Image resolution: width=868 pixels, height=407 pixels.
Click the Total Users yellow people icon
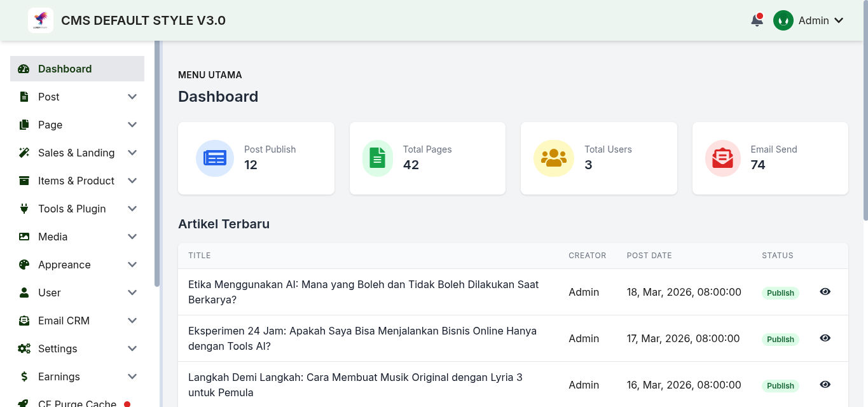click(554, 158)
